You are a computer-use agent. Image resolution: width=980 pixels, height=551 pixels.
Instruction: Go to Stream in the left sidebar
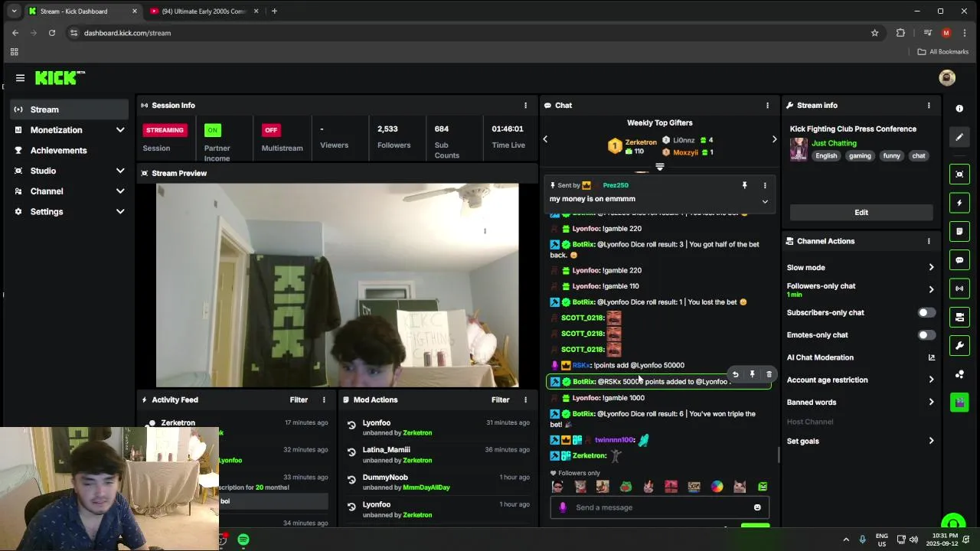coord(70,109)
